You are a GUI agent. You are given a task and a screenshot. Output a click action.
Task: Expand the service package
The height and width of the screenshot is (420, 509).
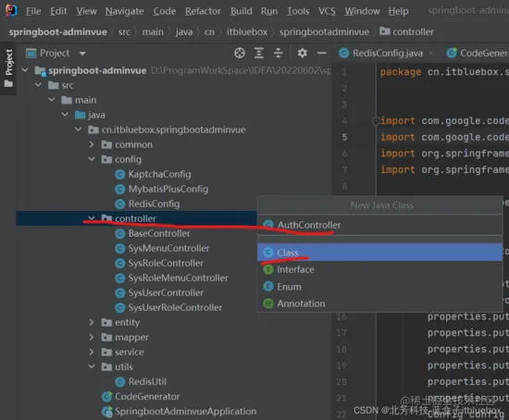pos(92,352)
